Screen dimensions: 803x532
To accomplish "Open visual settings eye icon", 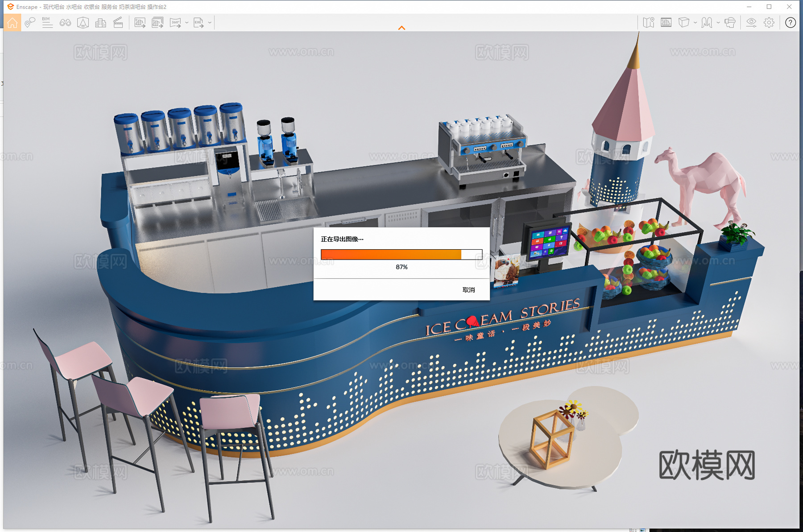I will pyautogui.click(x=751, y=22).
